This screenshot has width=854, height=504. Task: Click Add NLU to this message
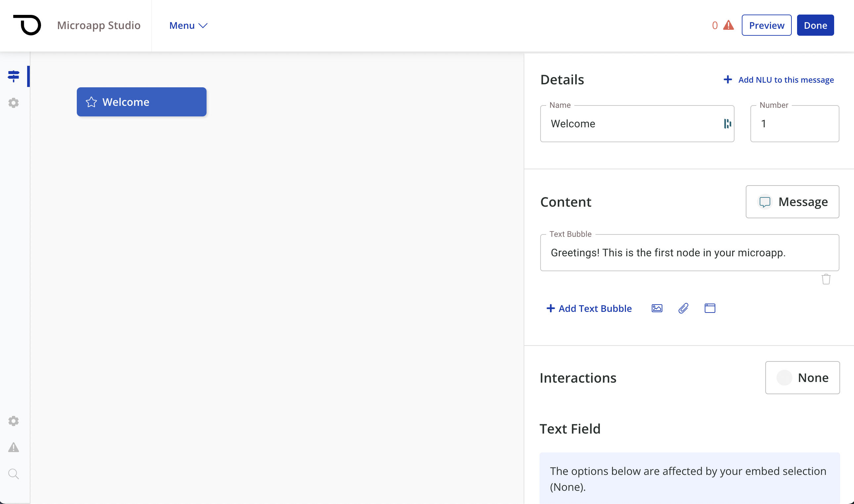click(779, 80)
